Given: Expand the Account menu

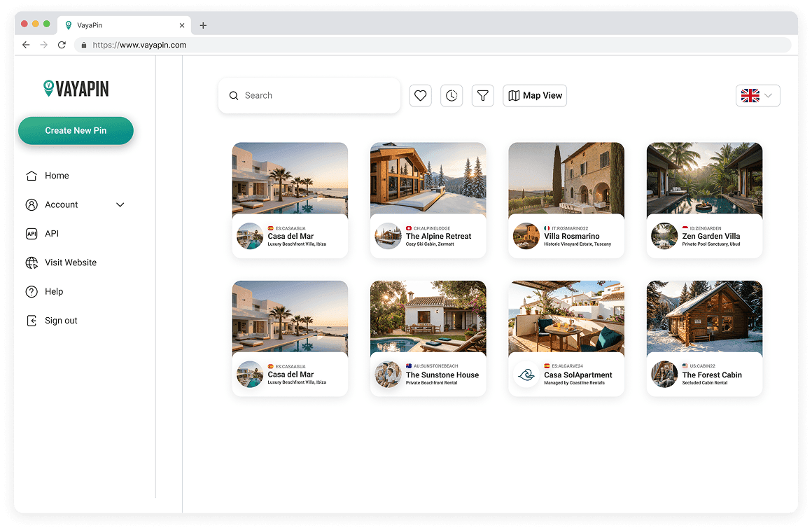Looking at the screenshot, I should [119, 204].
